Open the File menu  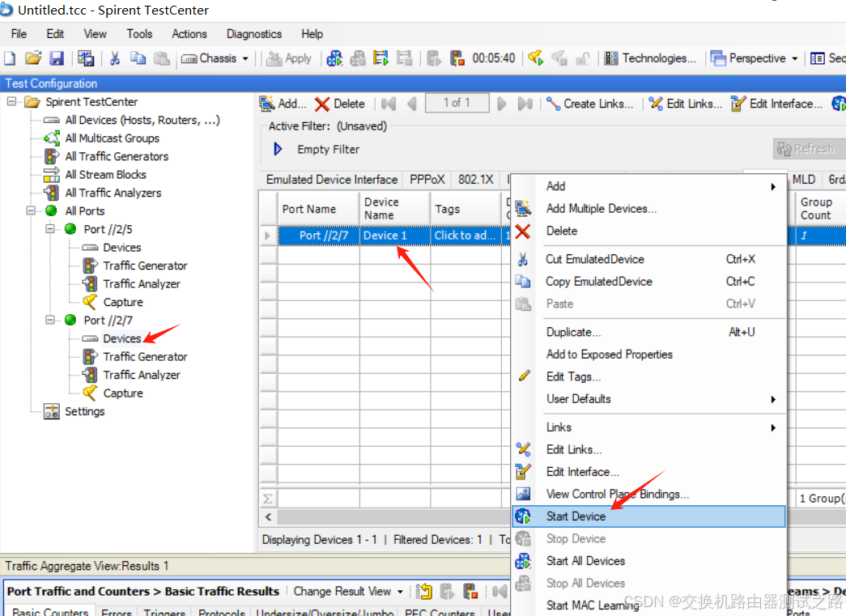19,34
